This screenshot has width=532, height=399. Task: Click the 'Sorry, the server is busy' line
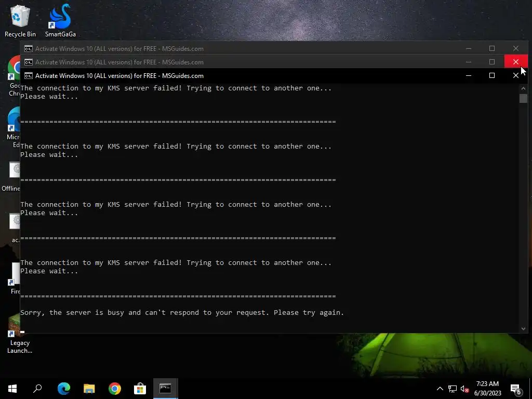(x=182, y=312)
